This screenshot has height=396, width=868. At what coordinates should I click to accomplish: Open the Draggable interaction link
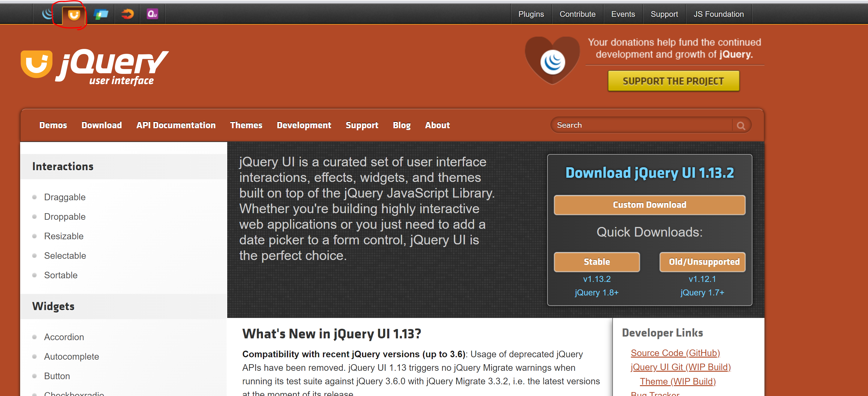pyautogui.click(x=65, y=197)
